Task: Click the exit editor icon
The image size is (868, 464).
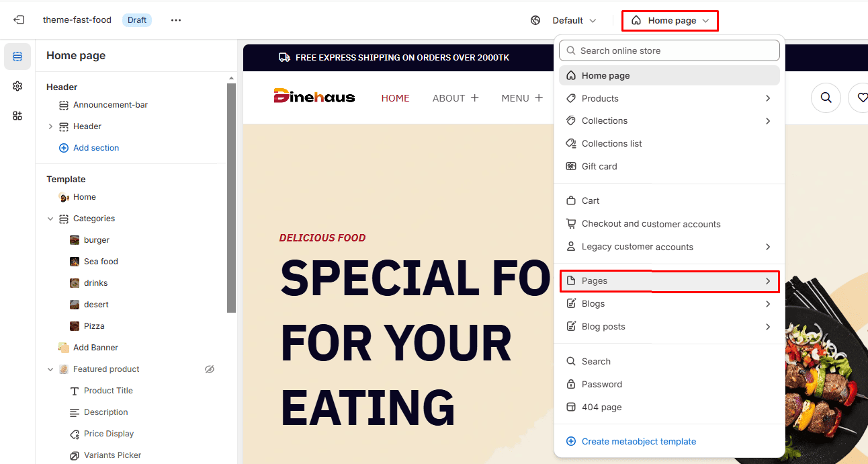Action: [x=19, y=20]
